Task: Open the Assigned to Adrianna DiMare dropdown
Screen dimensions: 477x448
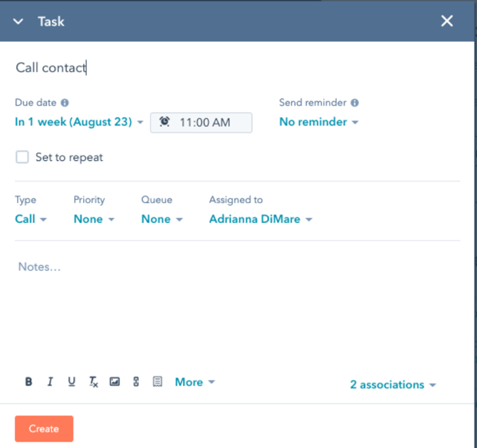Action: [261, 219]
